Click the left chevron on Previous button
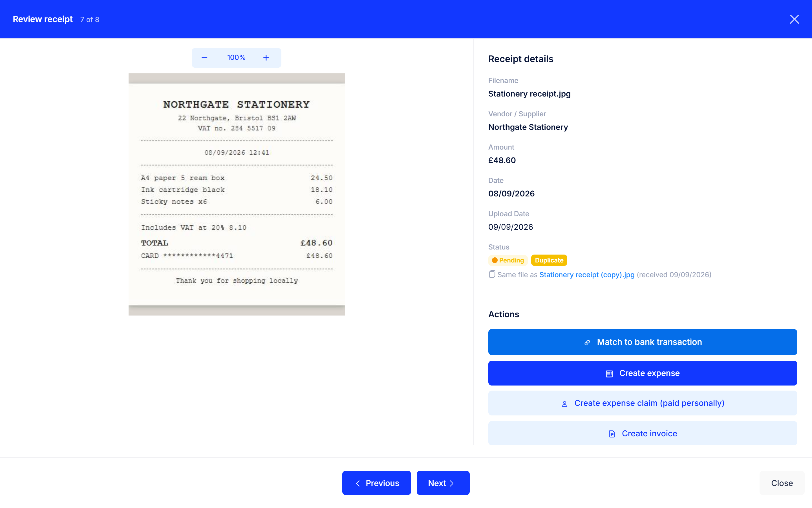This screenshot has height=508, width=812. click(x=358, y=483)
